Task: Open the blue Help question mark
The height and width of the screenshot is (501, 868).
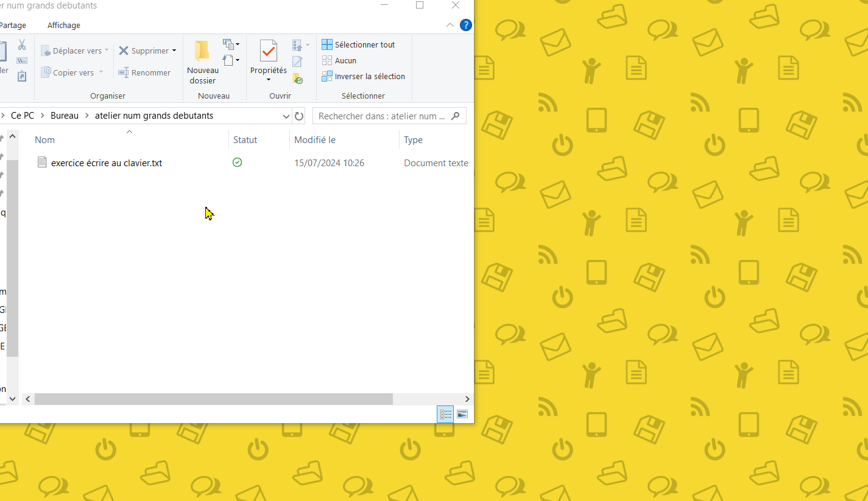Action: pyautogui.click(x=466, y=25)
